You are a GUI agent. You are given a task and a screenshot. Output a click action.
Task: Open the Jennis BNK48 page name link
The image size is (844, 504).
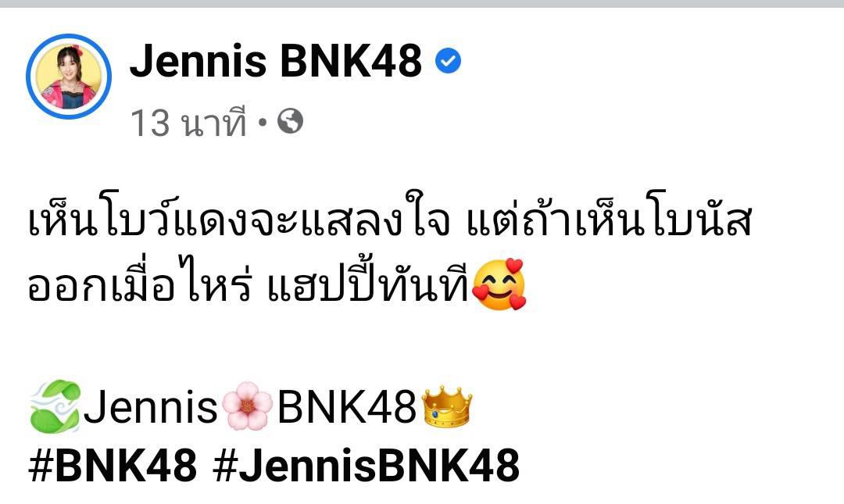pyautogui.click(x=276, y=61)
